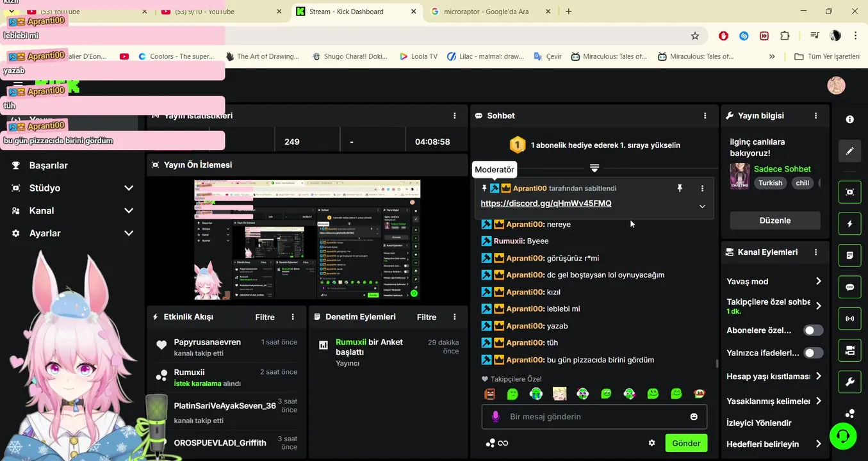Viewport: 868px width, 461px height.
Task: Switch to microraptor Google search tab
Action: pos(490,12)
